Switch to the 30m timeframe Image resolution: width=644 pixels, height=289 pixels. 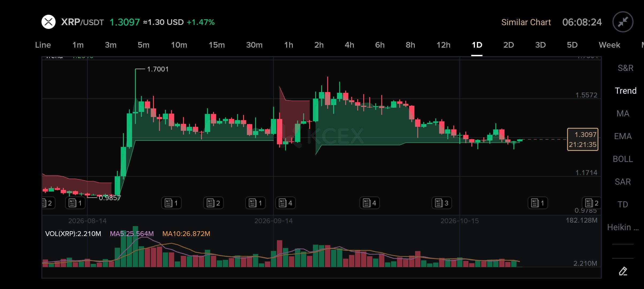click(254, 45)
